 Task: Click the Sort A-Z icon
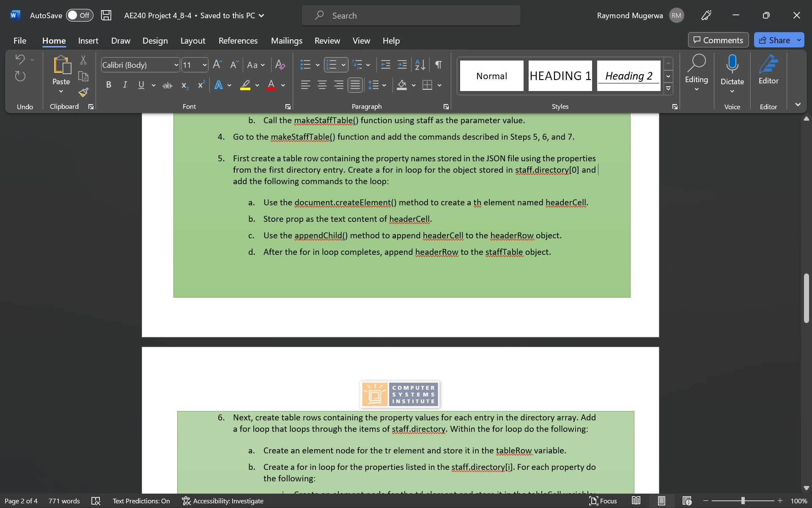(420, 65)
